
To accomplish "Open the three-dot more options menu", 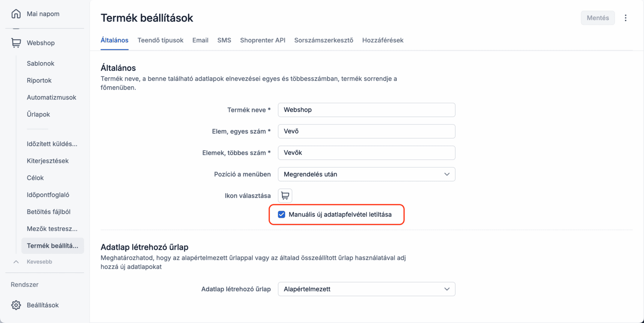I will (x=626, y=18).
